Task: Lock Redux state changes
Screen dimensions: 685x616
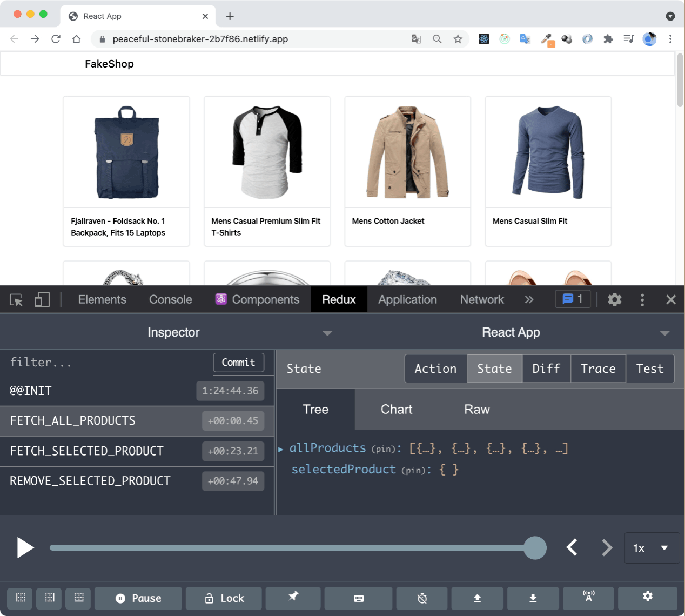Action: (x=224, y=598)
